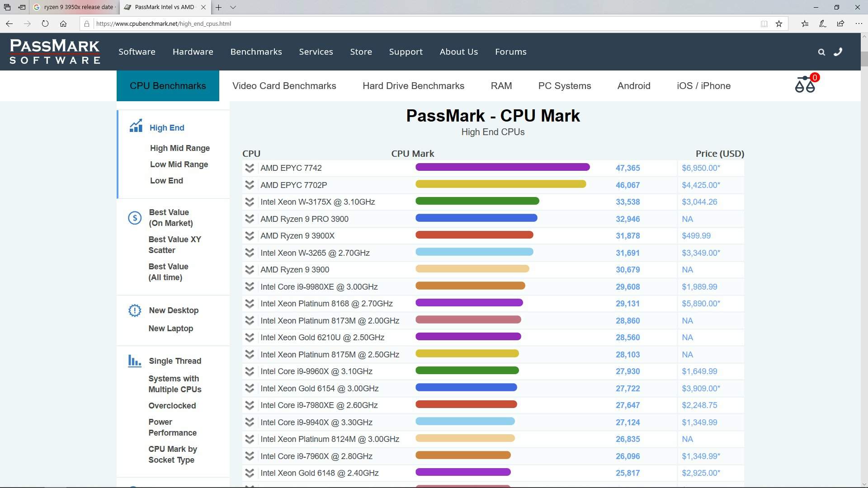Click the AMD EPYC 7742 purple score bar

coord(502,167)
